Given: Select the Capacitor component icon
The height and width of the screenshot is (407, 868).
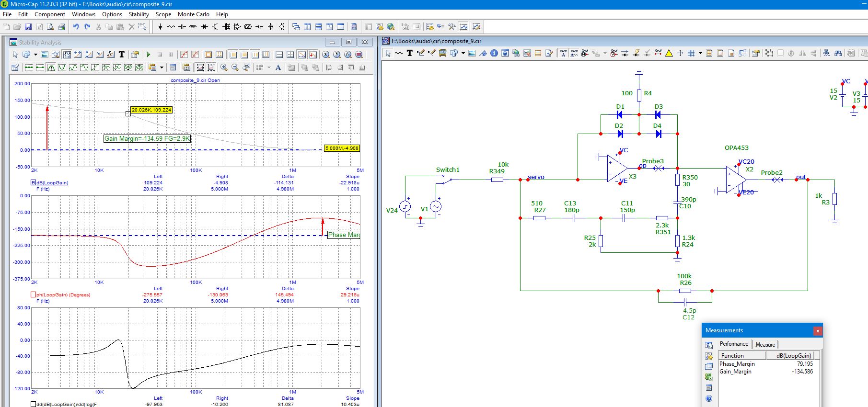Looking at the screenshot, I should point(182,27).
